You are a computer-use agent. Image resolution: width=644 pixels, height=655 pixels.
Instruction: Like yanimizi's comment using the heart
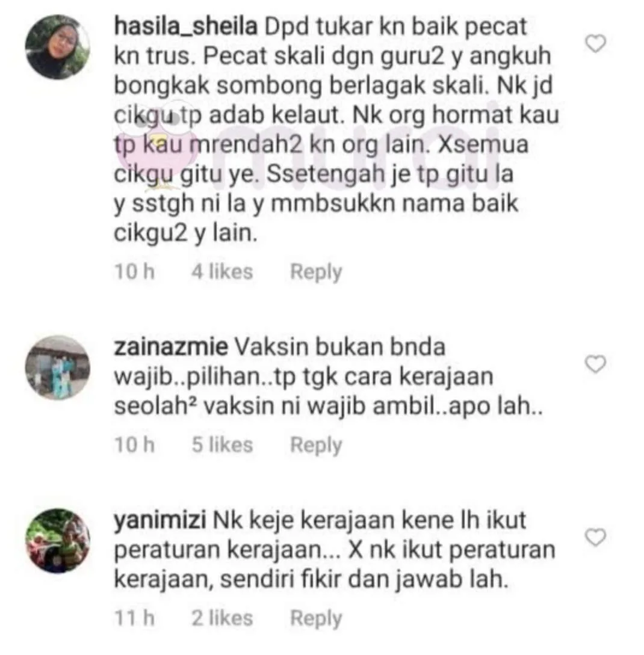tap(595, 537)
